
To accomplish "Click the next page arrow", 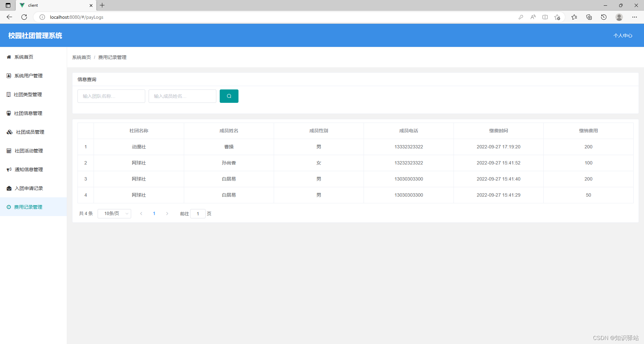I will pyautogui.click(x=167, y=214).
